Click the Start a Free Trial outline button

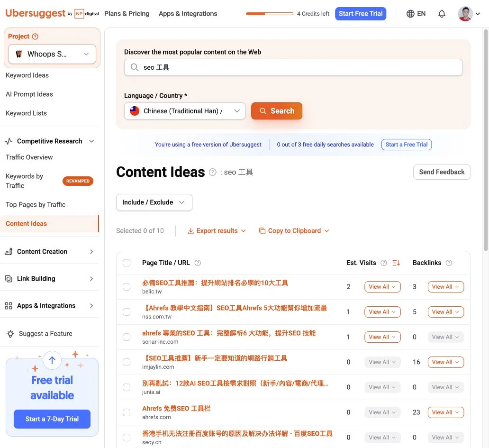pyautogui.click(x=407, y=145)
